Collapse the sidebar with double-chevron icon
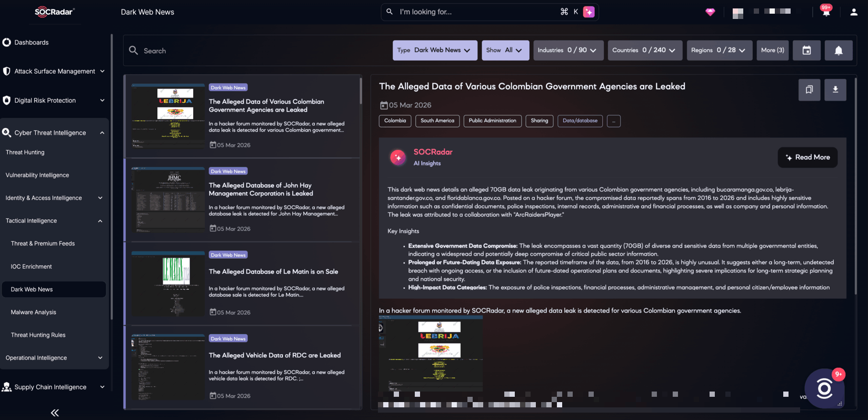This screenshot has height=420, width=868. point(55,413)
